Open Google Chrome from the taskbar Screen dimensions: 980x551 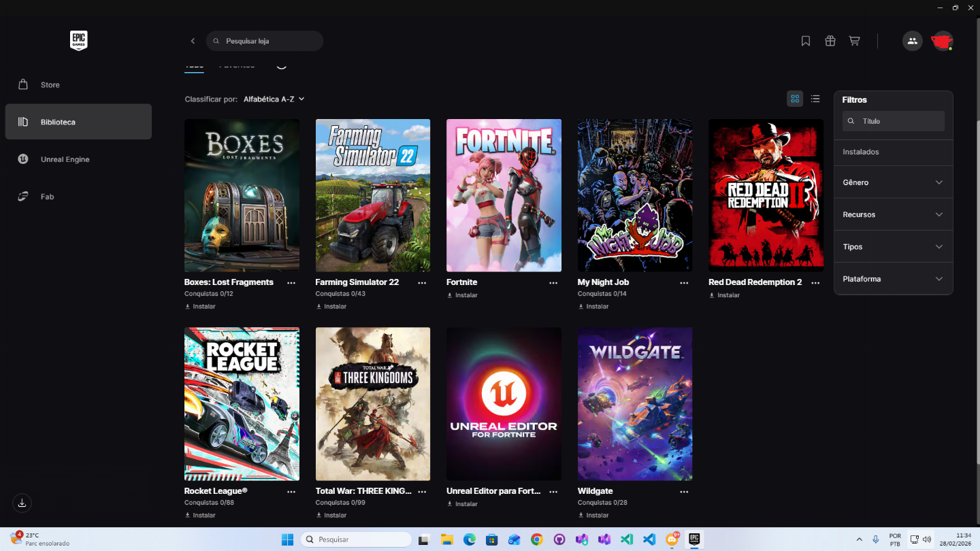pyautogui.click(x=537, y=539)
